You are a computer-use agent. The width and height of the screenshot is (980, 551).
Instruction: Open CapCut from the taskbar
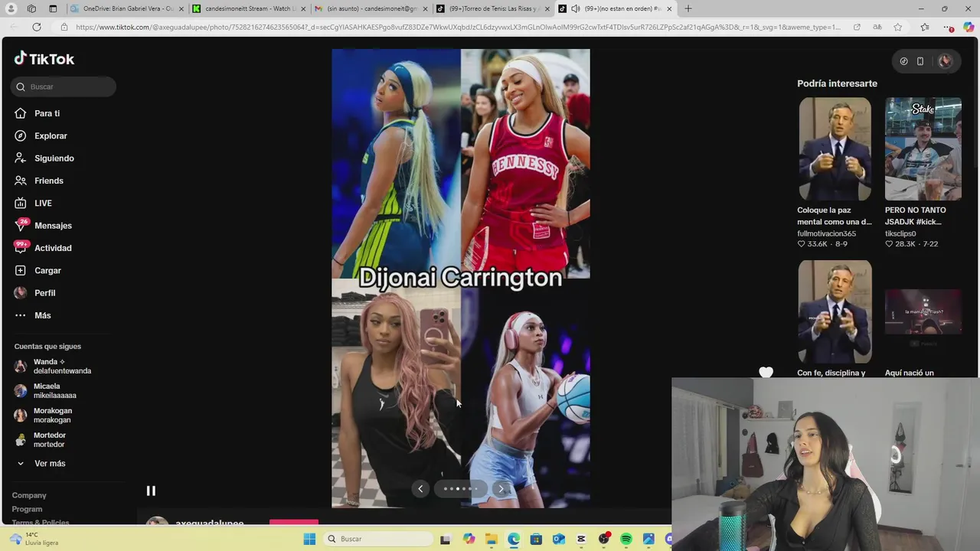[x=581, y=539]
